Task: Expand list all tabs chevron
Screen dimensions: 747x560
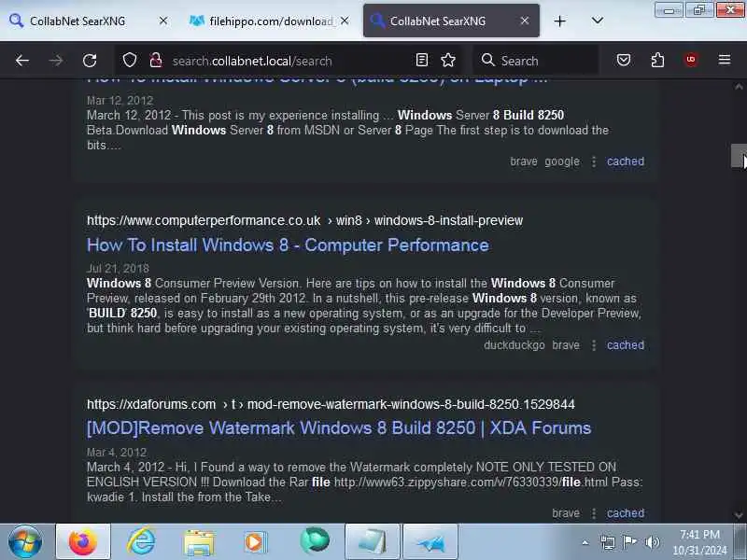Action: click(x=598, y=21)
